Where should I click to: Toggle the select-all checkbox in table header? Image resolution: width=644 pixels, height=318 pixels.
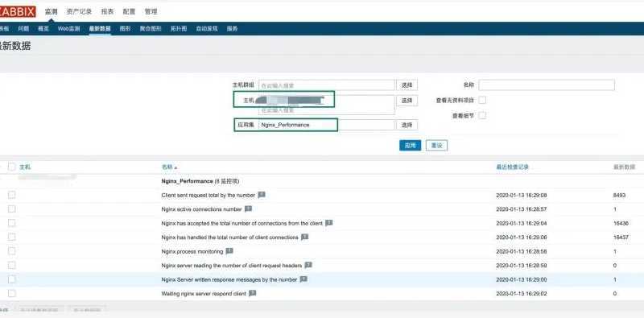pyautogui.click(x=12, y=167)
